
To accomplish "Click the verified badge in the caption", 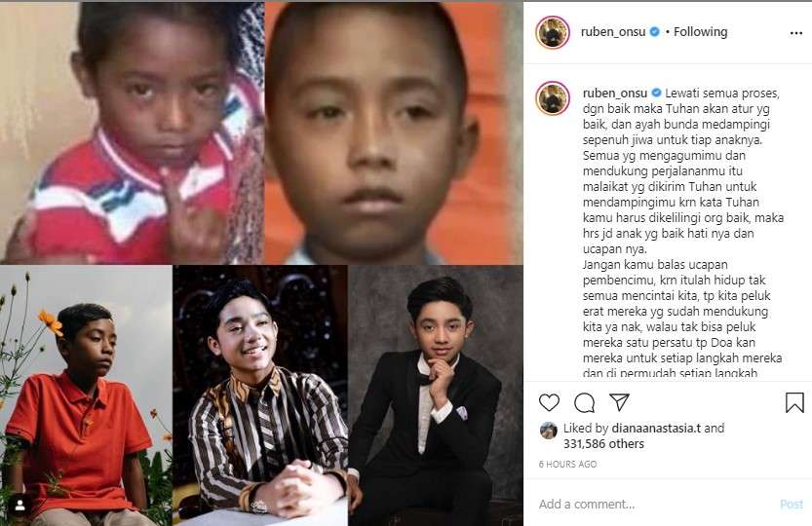I will [656, 93].
